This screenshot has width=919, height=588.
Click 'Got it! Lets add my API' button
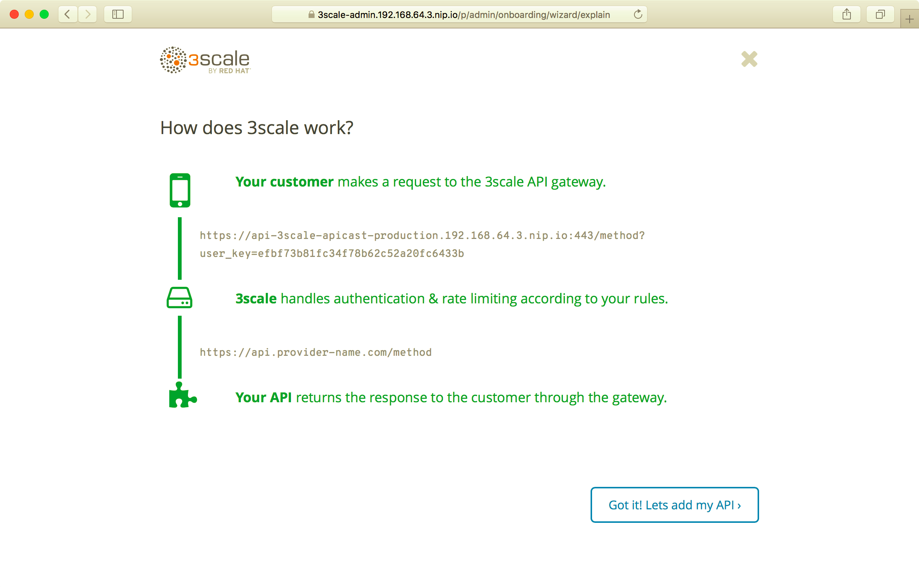coord(674,505)
